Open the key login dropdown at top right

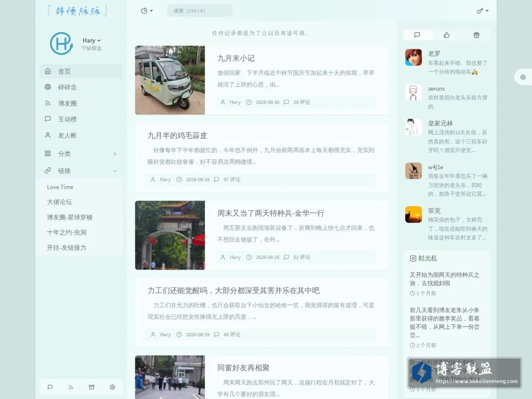coord(483,11)
